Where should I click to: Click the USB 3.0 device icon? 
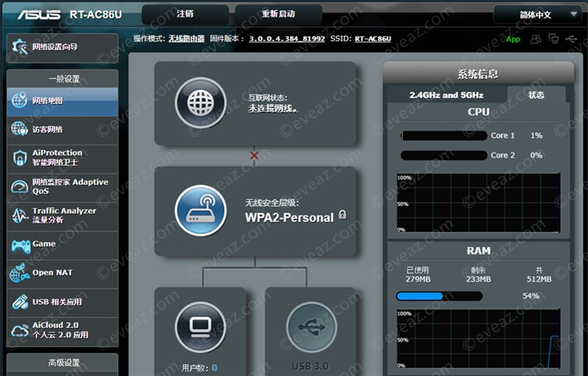pos(311,327)
